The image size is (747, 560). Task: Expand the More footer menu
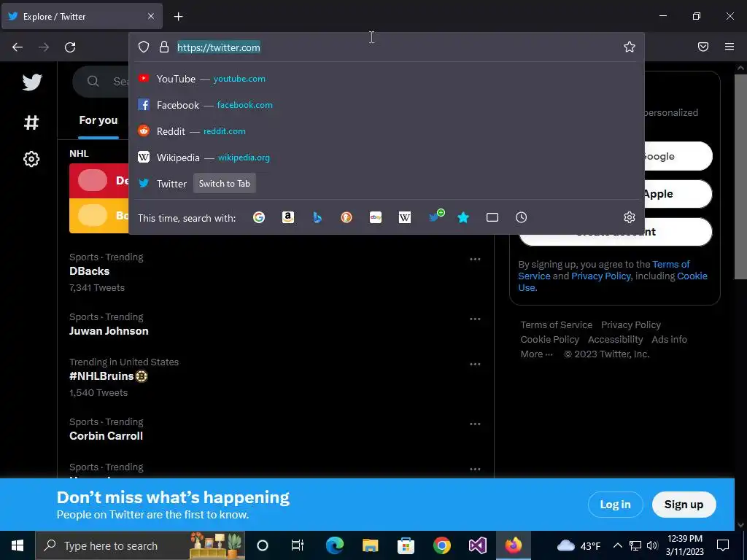tap(536, 354)
